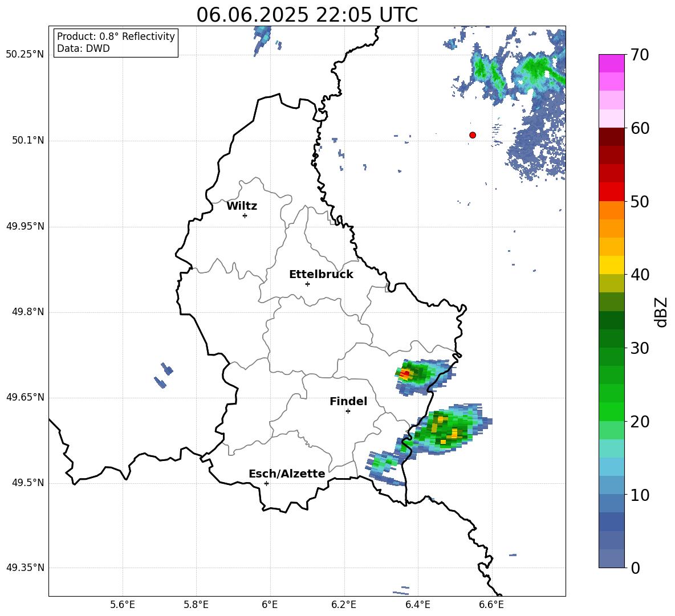Click the 50.25°N latitude label
675x616 pixels.
pos(25,55)
